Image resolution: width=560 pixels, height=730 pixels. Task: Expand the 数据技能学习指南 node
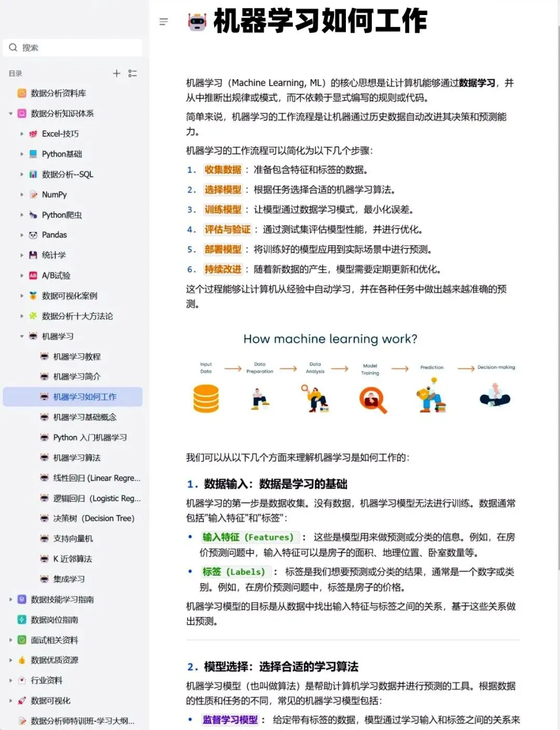pyautogui.click(x=10, y=599)
